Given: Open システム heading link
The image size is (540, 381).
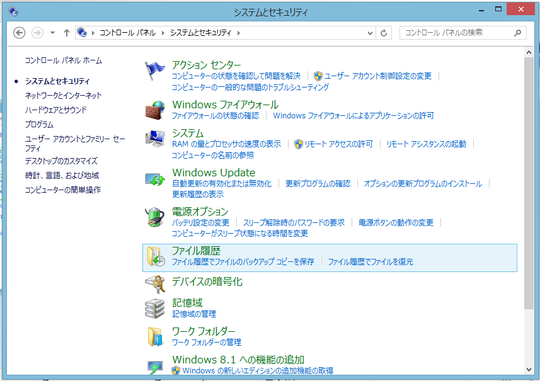Looking at the screenshot, I should pyautogui.click(x=188, y=133).
